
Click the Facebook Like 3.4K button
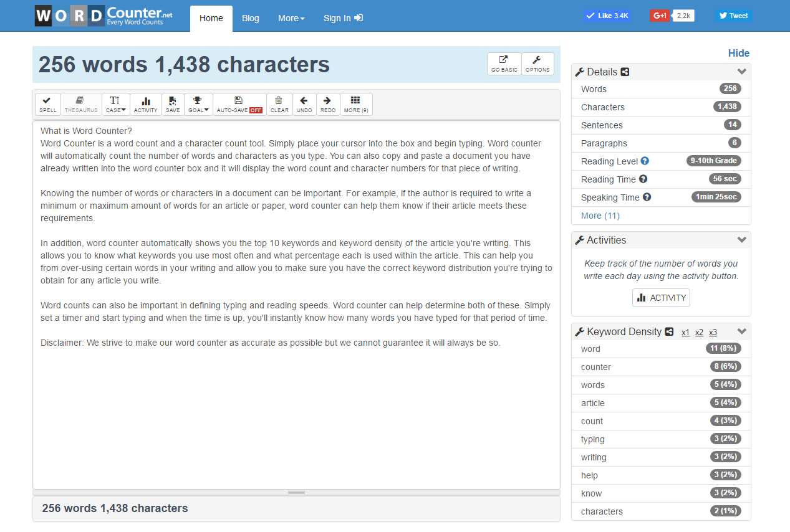607,16
